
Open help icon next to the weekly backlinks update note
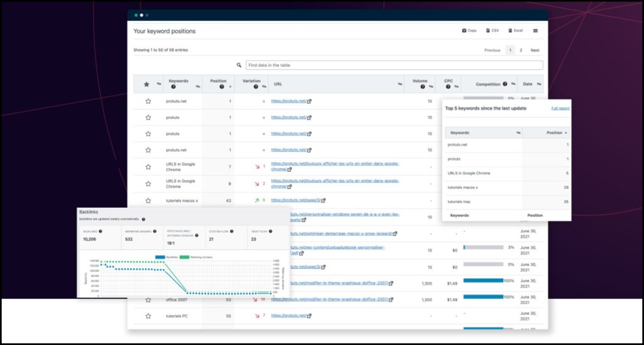tap(143, 219)
